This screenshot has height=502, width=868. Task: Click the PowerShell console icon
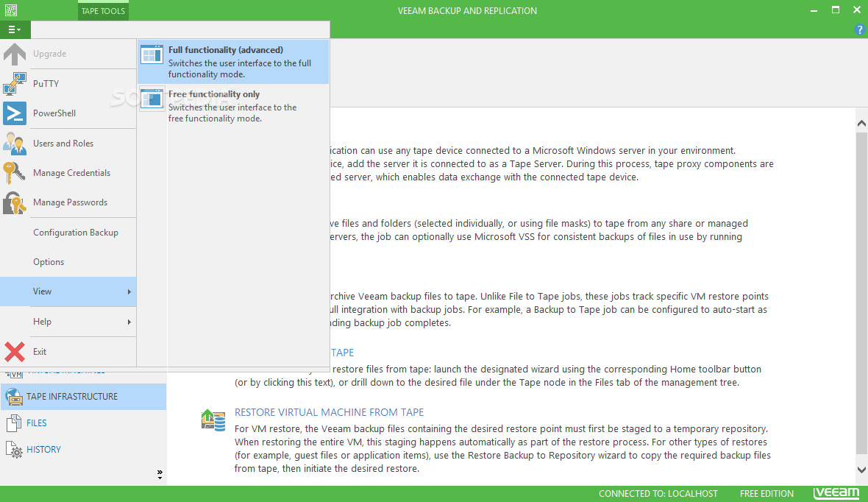(15, 113)
